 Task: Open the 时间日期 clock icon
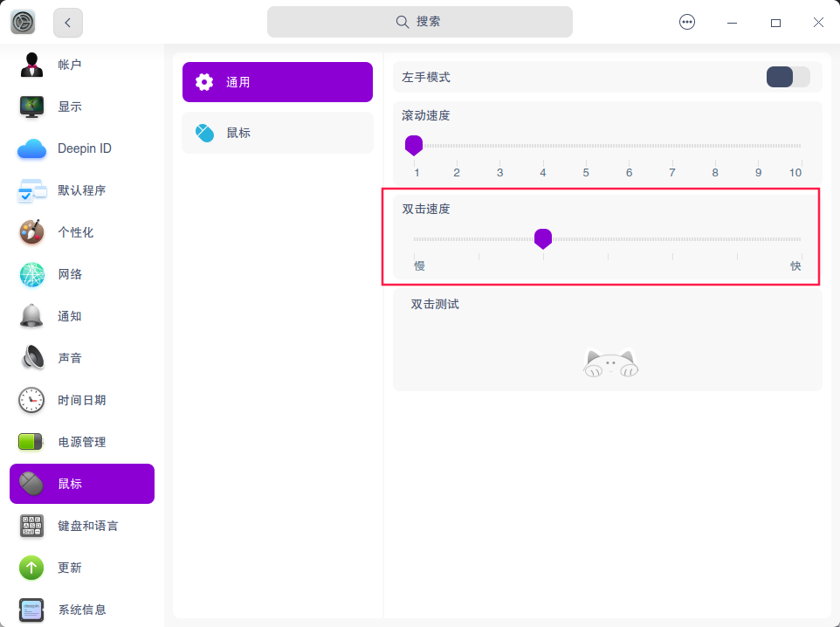(x=32, y=400)
